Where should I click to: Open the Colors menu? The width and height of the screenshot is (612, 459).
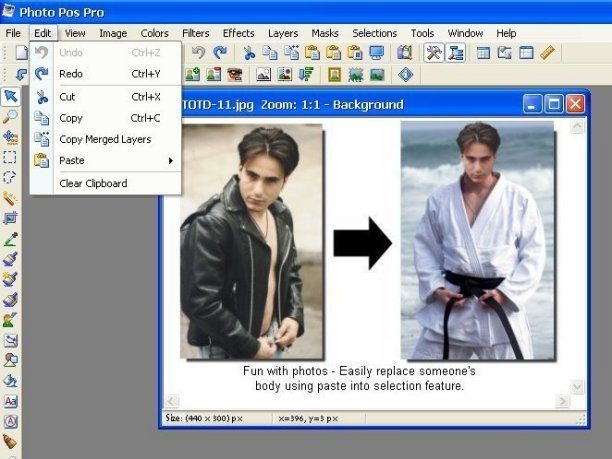coord(155,33)
